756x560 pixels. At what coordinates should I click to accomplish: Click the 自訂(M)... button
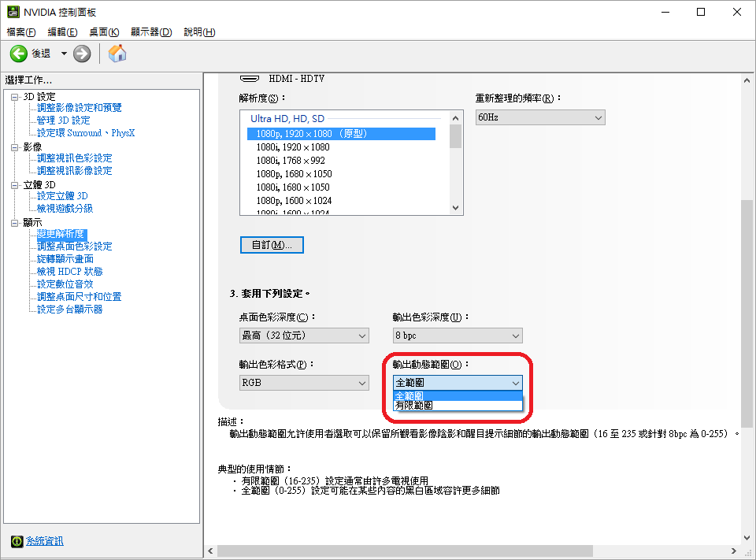click(272, 245)
